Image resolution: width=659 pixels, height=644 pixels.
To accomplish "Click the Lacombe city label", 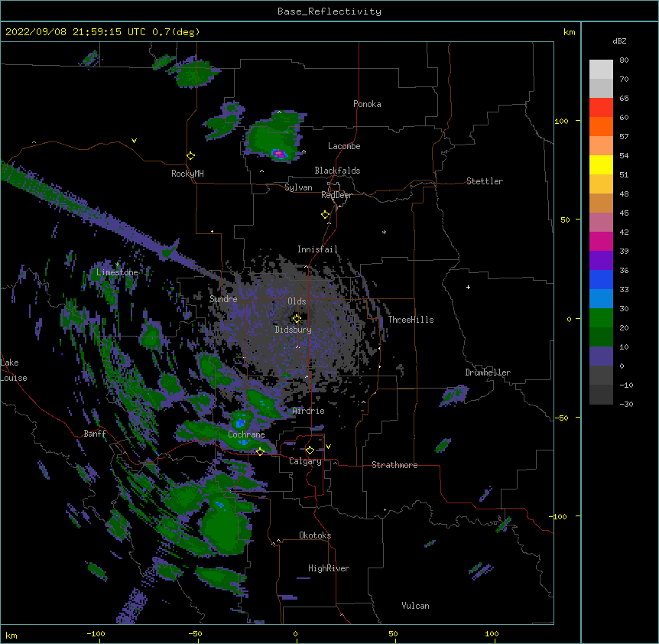I will pyautogui.click(x=344, y=146).
